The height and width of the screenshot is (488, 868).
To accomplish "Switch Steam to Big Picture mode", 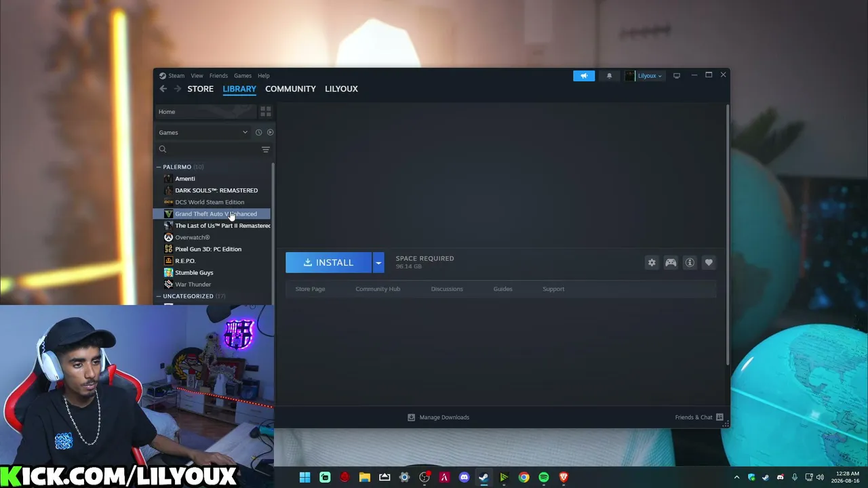I will 677,76.
